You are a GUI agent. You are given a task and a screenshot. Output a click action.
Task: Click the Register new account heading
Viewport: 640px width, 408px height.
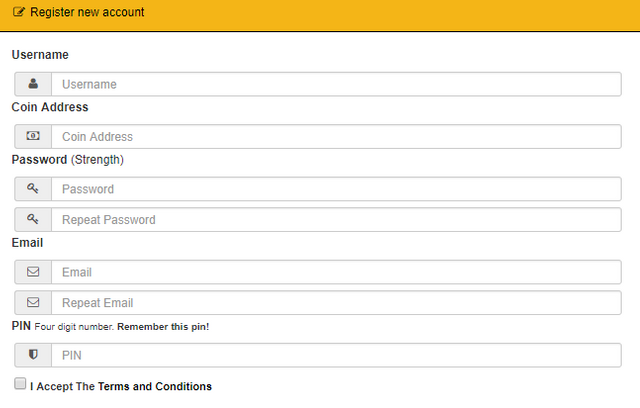(87, 12)
